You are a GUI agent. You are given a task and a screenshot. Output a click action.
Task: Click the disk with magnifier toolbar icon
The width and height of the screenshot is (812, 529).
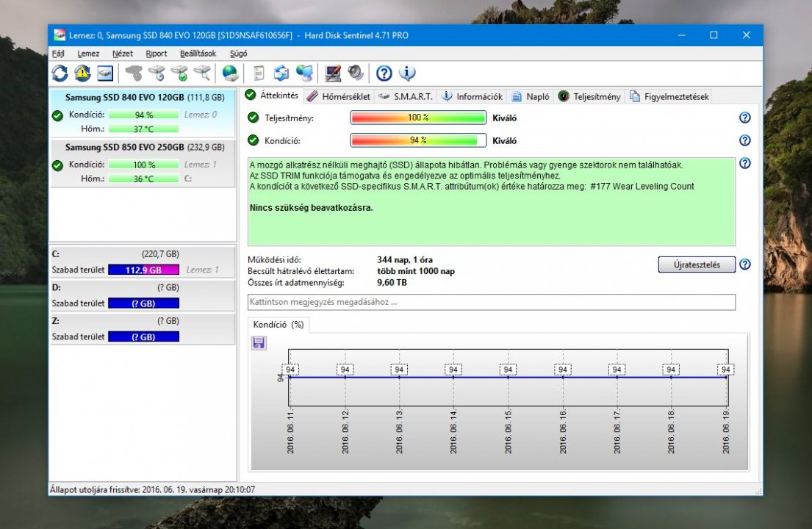coord(203,73)
